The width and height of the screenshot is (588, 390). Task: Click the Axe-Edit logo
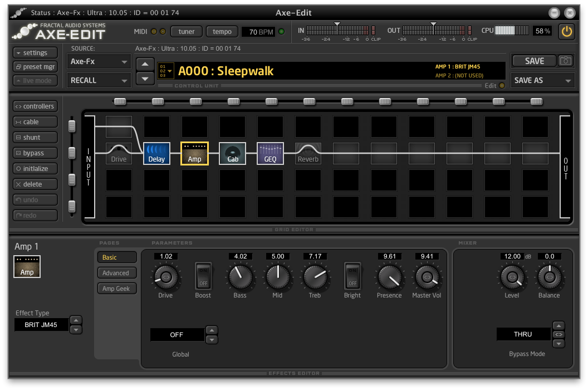(59, 32)
